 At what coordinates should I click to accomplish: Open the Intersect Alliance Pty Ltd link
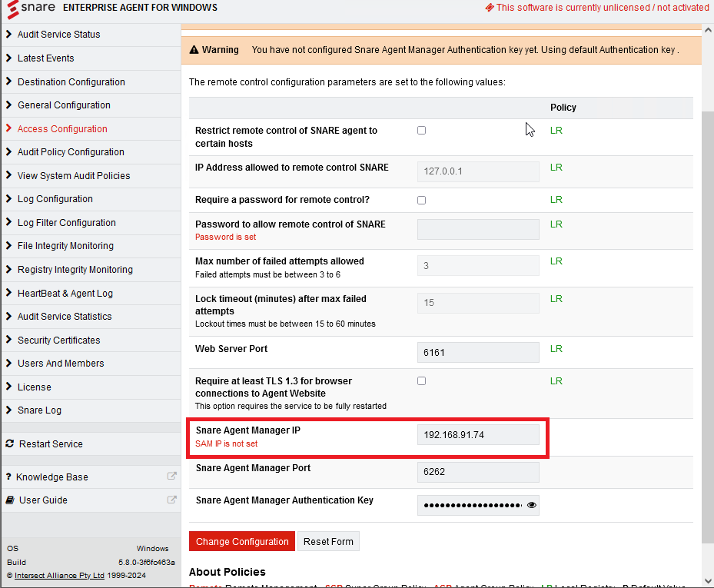tap(60, 576)
